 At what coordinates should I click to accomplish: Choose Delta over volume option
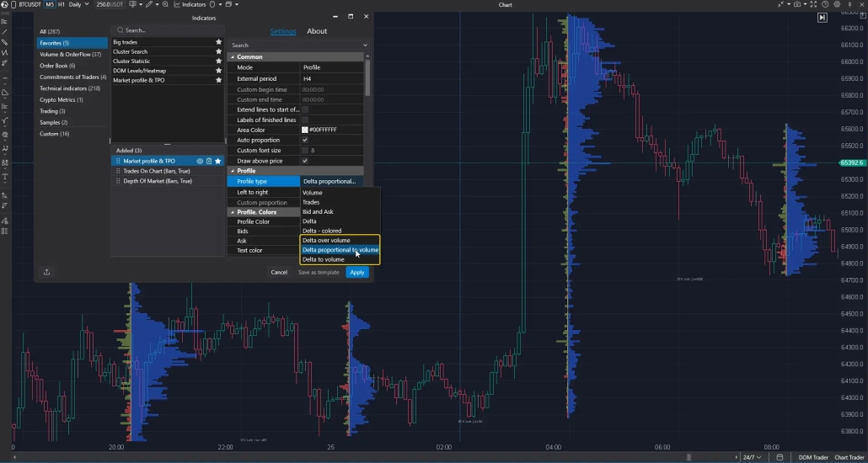[x=340, y=240]
